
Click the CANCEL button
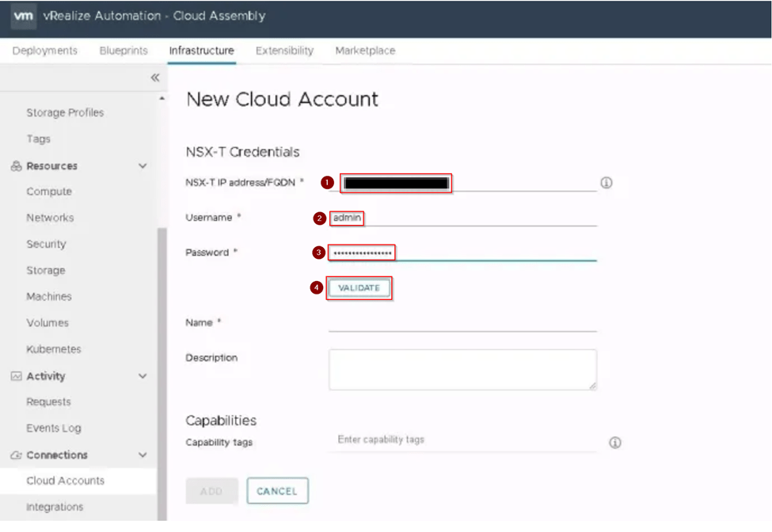tap(277, 491)
